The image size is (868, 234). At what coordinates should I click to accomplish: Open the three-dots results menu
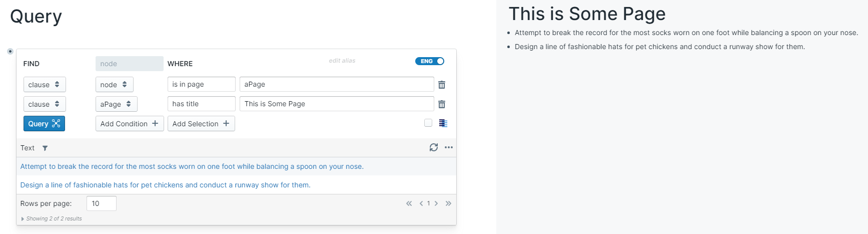[449, 147]
